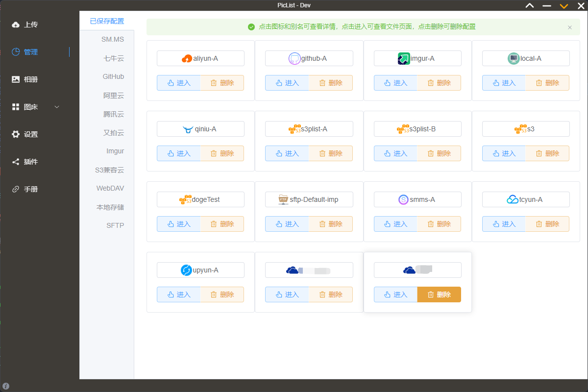
Task: Open the 设置 settings gear icon
Action: (x=15, y=134)
